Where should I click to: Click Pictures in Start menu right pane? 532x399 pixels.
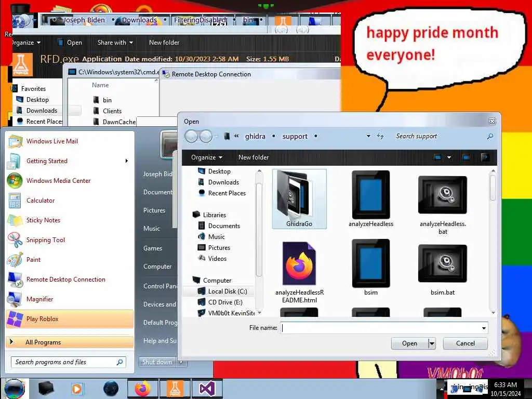click(154, 210)
